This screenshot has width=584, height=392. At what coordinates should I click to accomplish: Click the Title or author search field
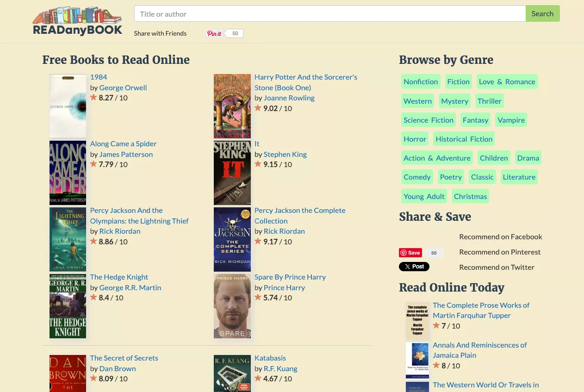point(330,13)
